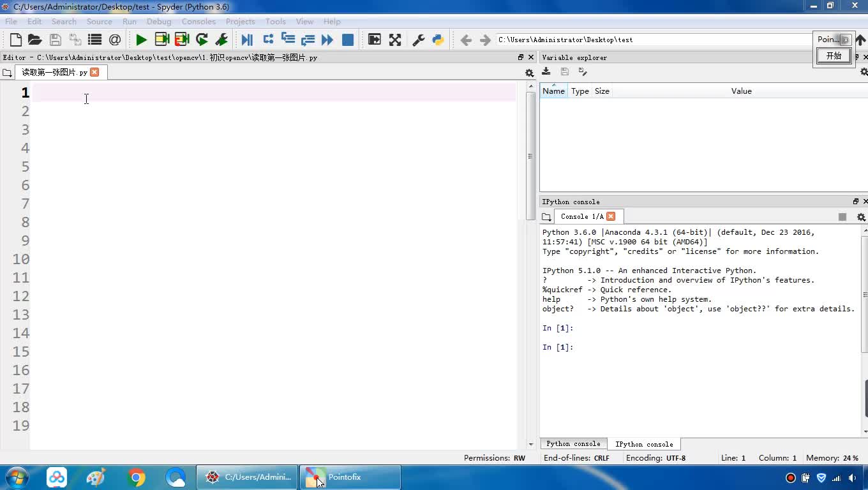Open the editor's browse tabs button
Image resolution: width=868 pixels, height=490 pixels.
point(8,73)
